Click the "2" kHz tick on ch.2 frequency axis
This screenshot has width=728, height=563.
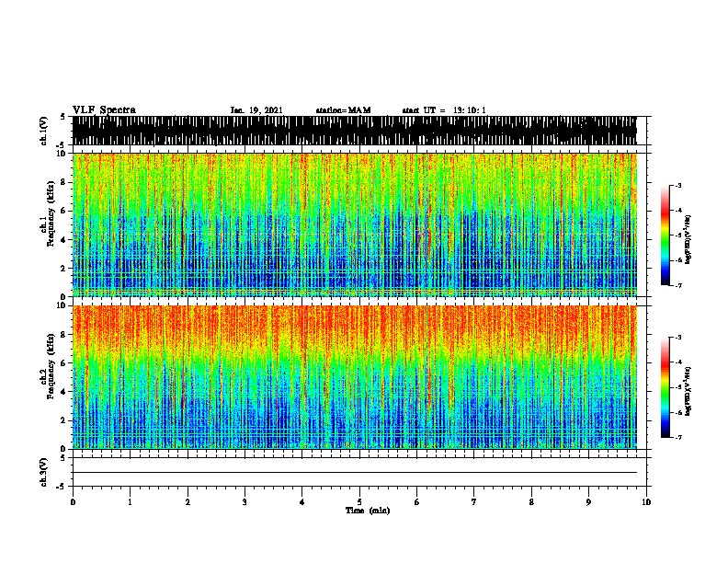point(64,420)
